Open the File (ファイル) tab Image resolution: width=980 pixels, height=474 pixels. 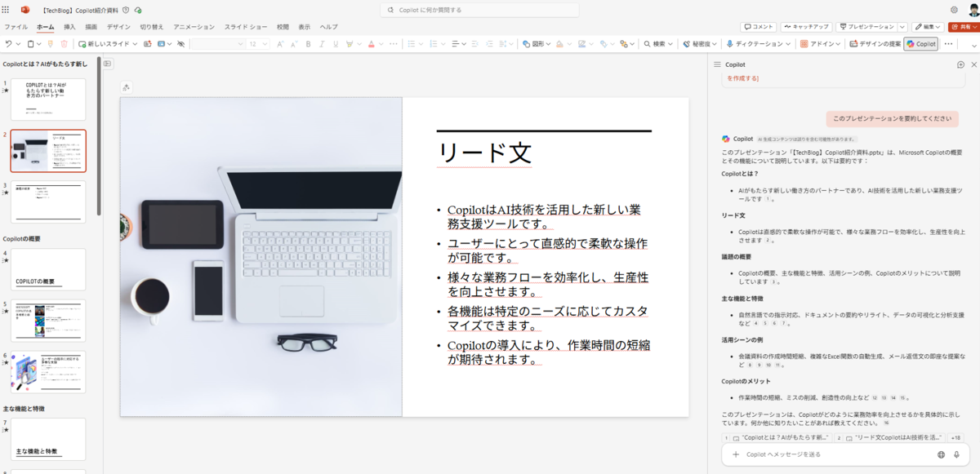click(x=16, y=27)
